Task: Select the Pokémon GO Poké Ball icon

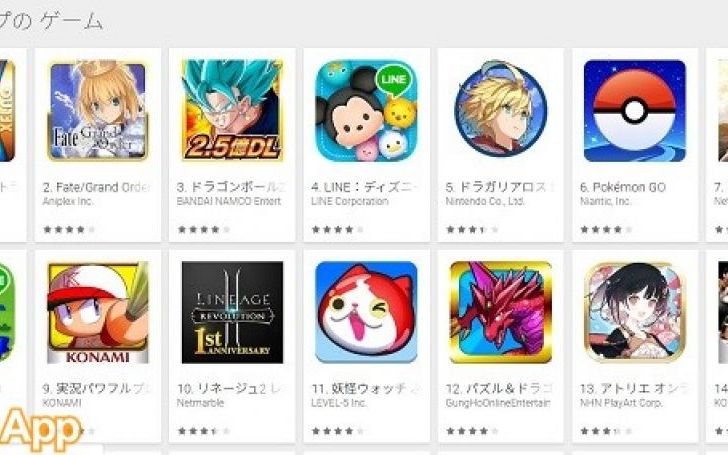Action: click(x=635, y=110)
